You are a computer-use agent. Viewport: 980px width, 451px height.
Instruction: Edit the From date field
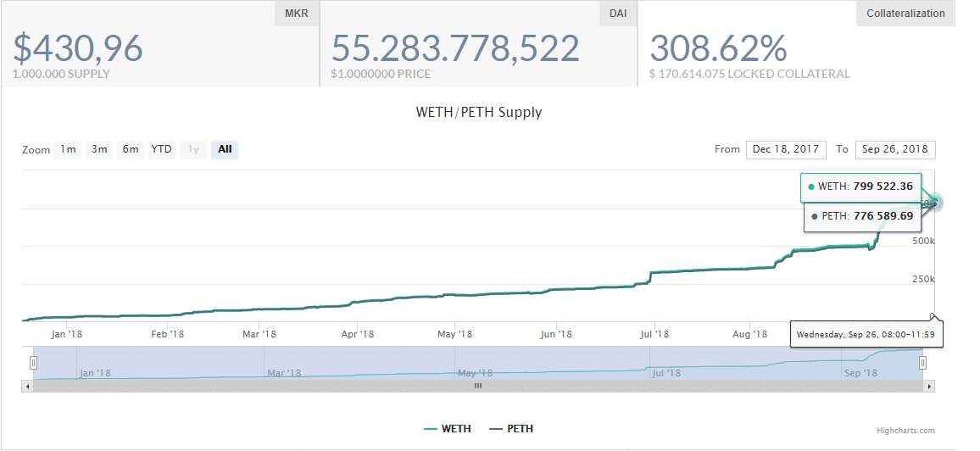(786, 149)
